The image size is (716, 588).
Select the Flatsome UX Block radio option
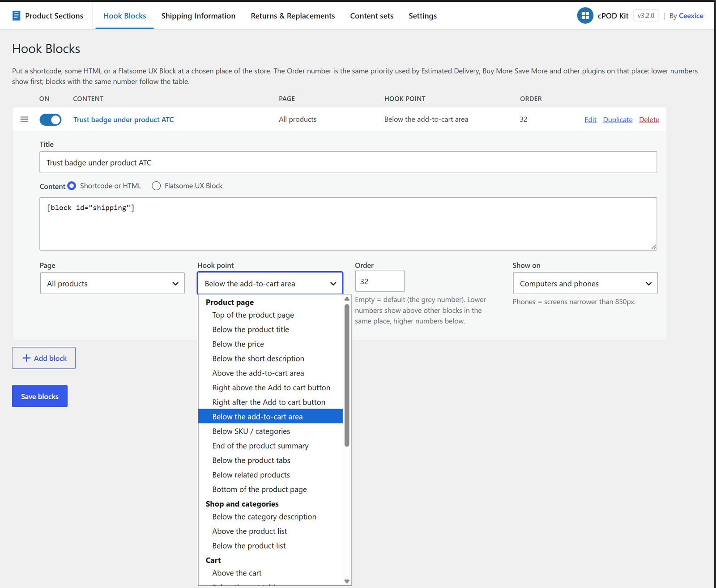click(156, 186)
